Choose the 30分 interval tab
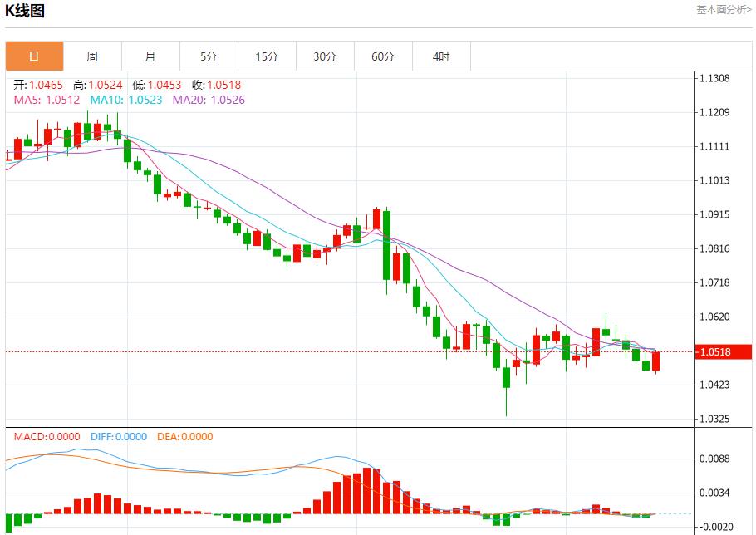Screen dimensions: 756x535 pyautogui.click(x=325, y=56)
